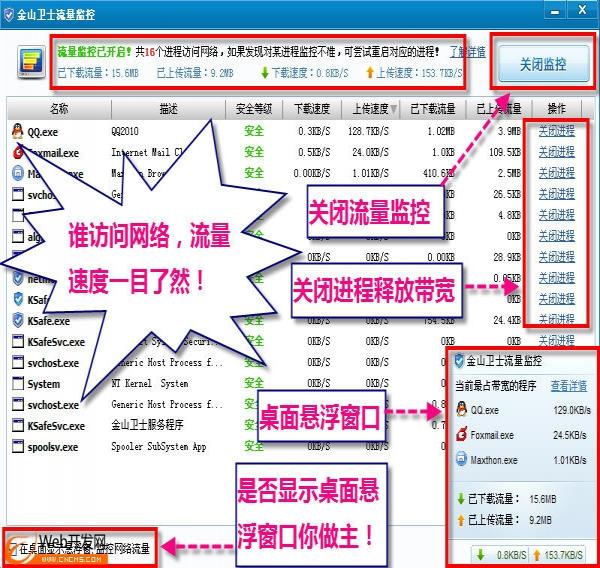Click 关闭进程 link for QQ.exe
600x568 pixels.
pos(556,131)
